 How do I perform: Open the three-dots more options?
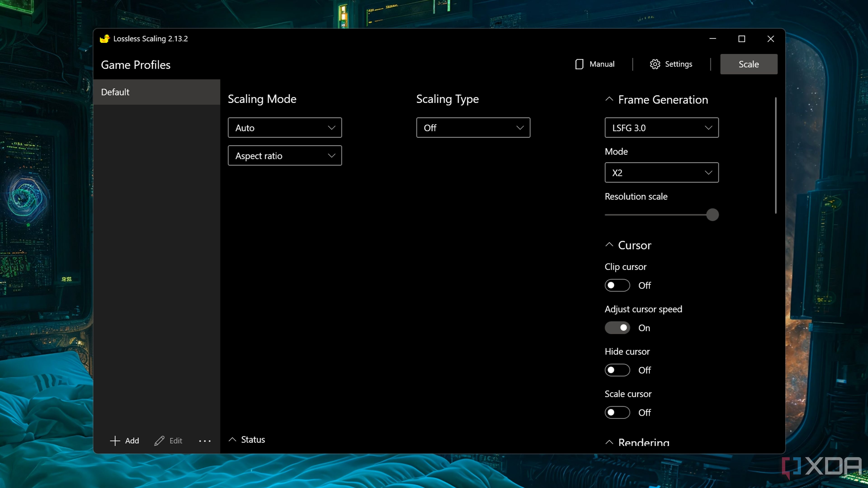click(205, 441)
